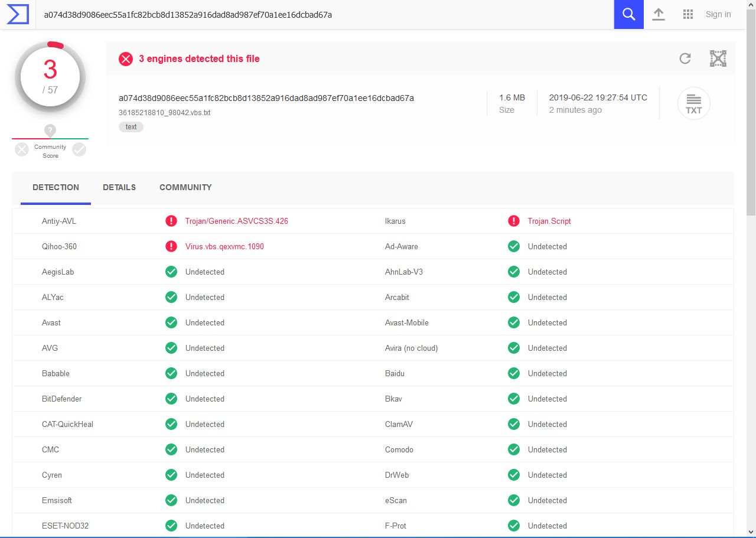756x538 pixels.
Task: Click the TXT file type icon
Action: click(693, 103)
